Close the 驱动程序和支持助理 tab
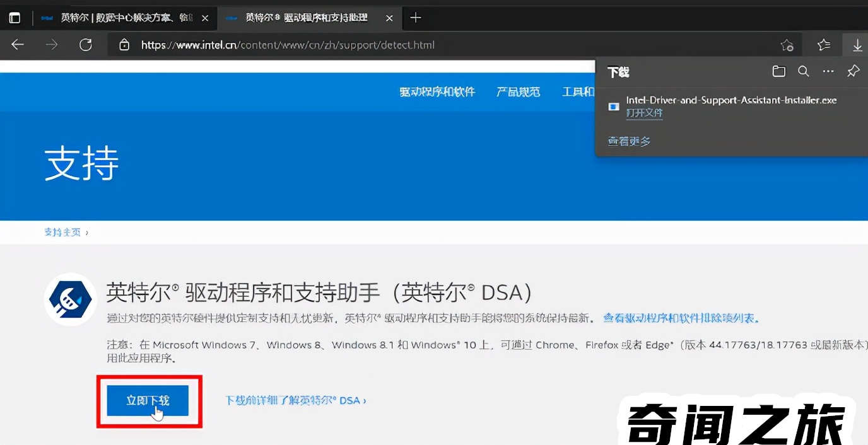This screenshot has width=868, height=445. point(389,18)
